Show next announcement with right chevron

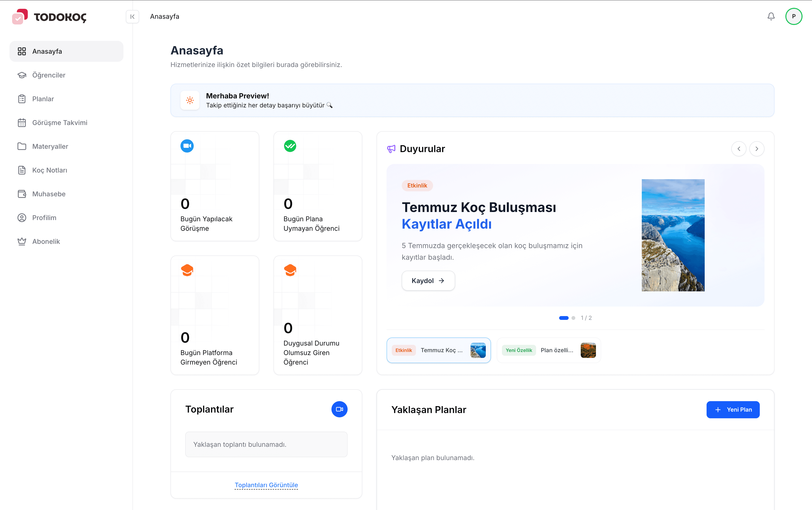(x=757, y=149)
